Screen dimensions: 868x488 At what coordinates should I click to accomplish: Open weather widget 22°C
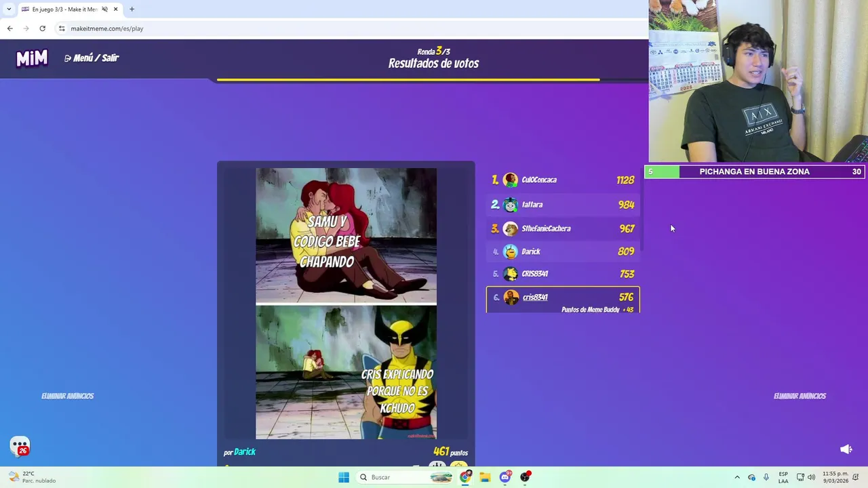(x=32, y=477)
